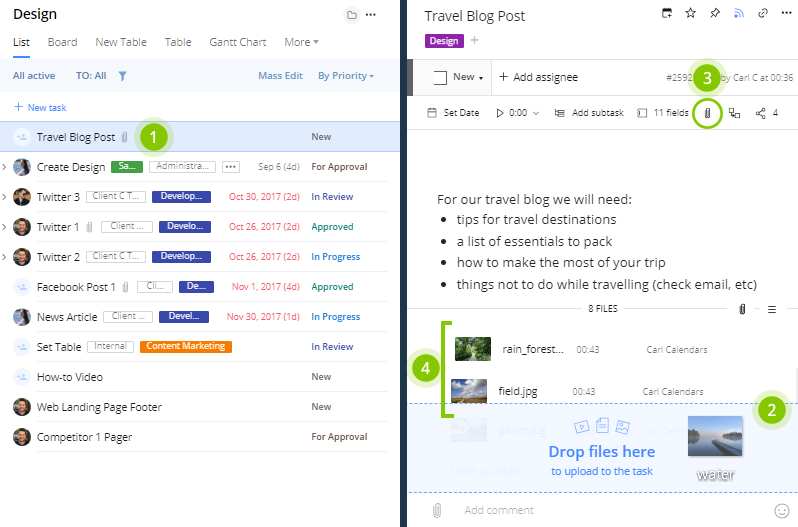Viewport: 798px width, 527px height.
Task: Open the Design folder icon
Action: pos(352,15)
